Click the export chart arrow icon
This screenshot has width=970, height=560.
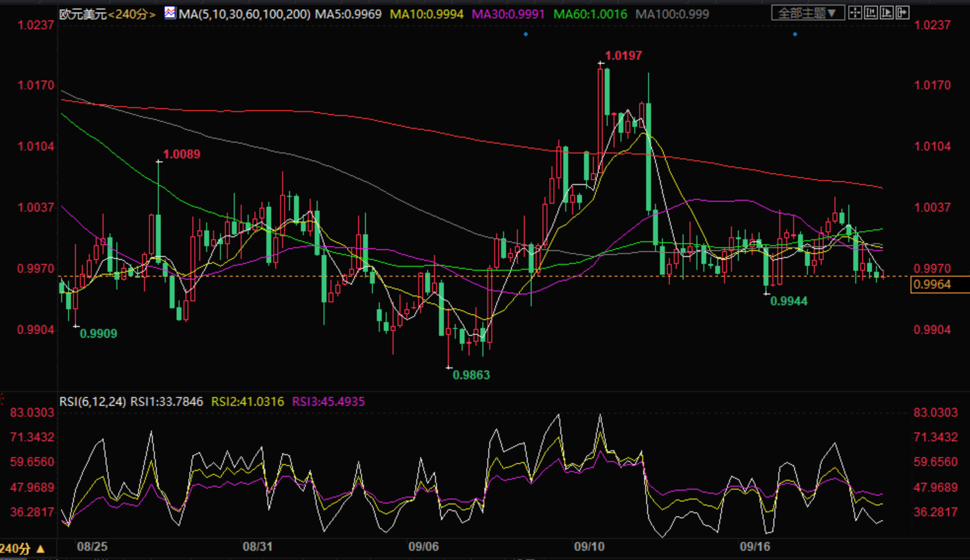(x=902, y=12)
